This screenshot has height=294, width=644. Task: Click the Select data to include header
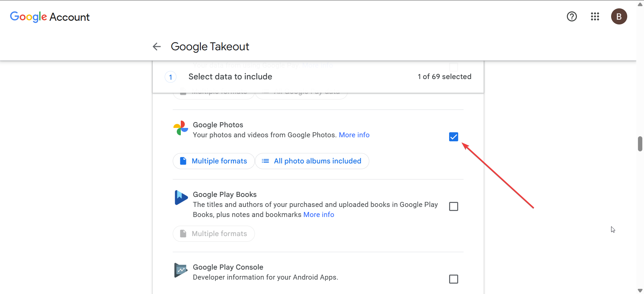point(230,77)
